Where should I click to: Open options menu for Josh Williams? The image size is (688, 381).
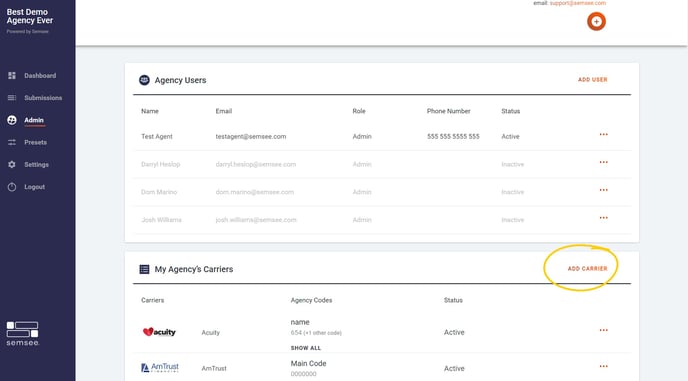pos(604,218)
